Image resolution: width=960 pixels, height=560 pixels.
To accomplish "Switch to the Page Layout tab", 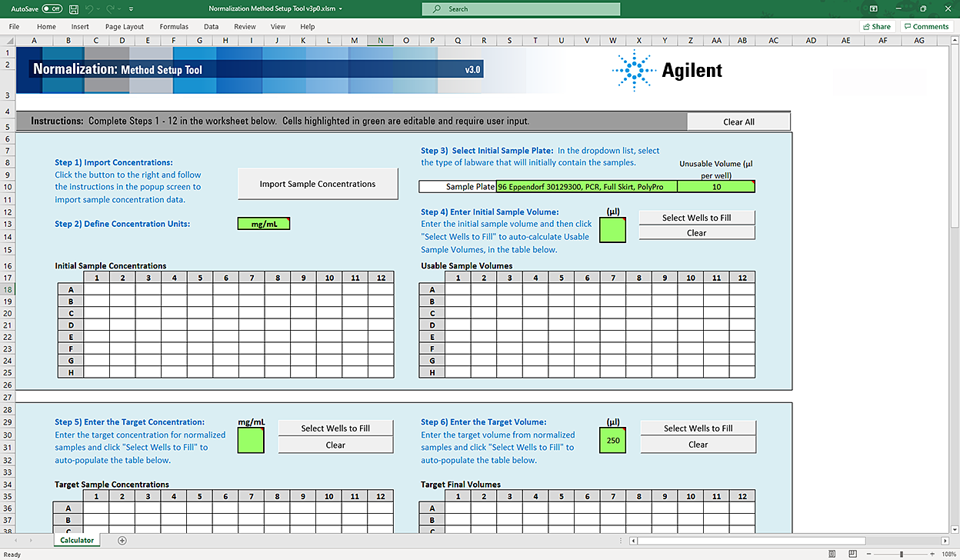I will click(125, 26).
